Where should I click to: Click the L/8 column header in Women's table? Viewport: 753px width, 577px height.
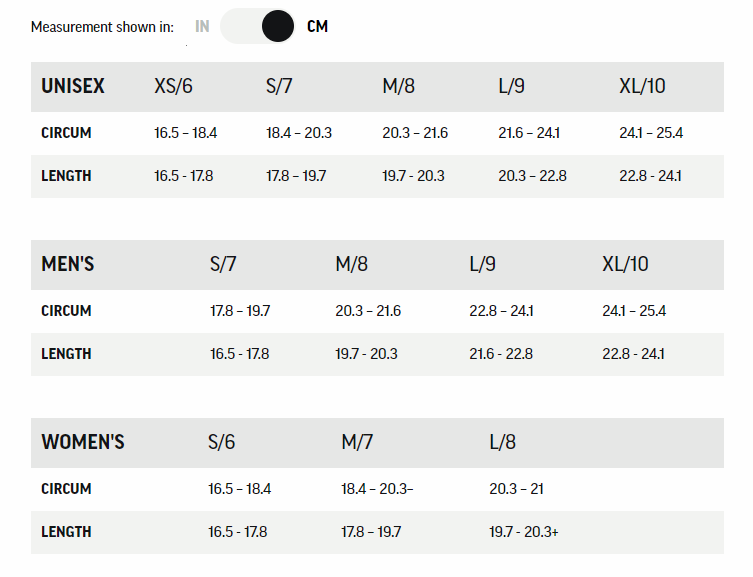pos(502,442)
